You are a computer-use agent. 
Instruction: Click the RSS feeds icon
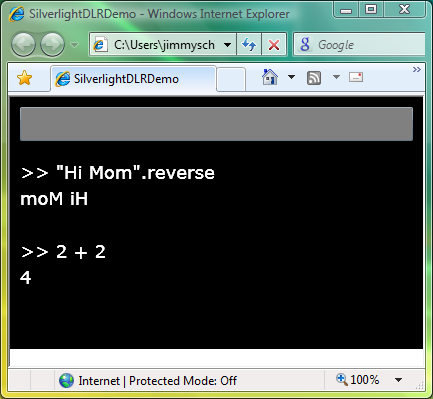pos(314,78)
